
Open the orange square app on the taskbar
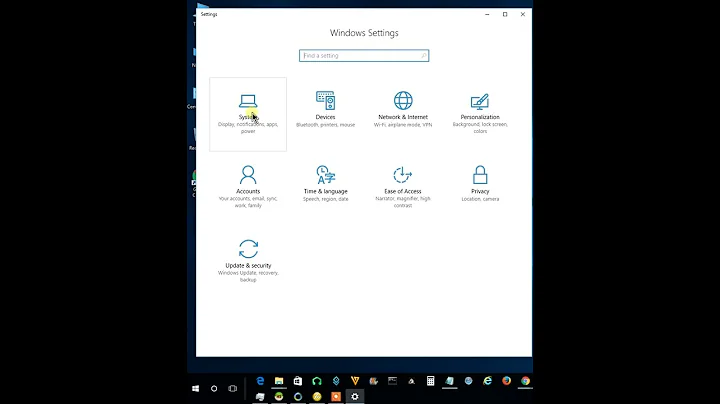(x=336, y=396)
